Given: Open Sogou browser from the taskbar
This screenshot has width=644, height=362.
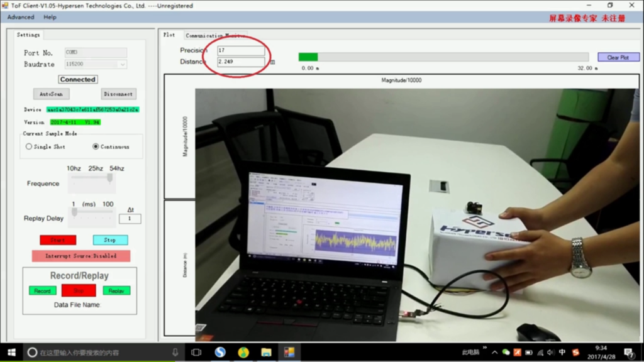Looking at the screenshot, I should [220, 353].
